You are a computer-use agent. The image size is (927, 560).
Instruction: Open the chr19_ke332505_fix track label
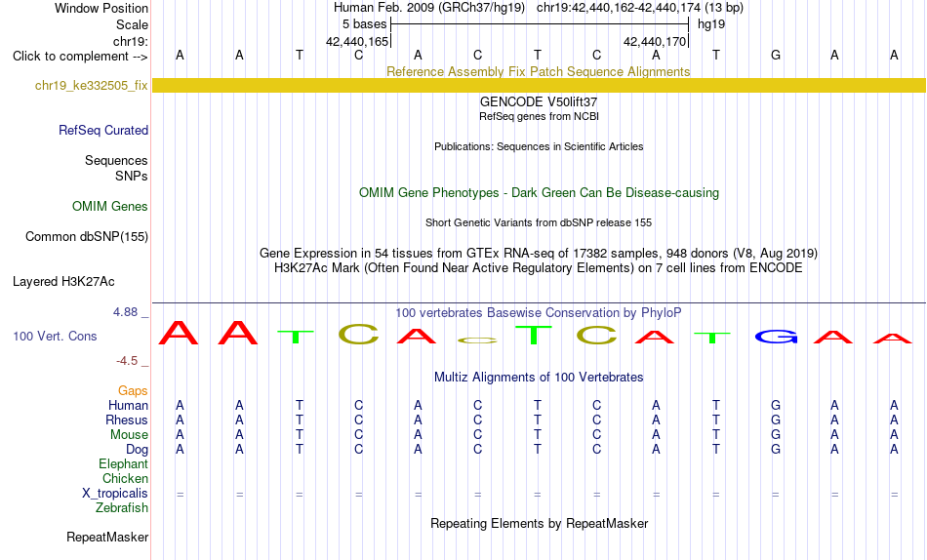pyautogui.click(x=91, y=85)
